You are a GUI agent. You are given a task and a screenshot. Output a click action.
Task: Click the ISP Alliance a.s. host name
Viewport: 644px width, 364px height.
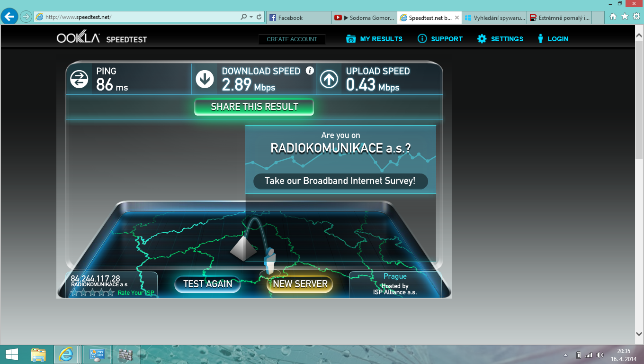395,292
